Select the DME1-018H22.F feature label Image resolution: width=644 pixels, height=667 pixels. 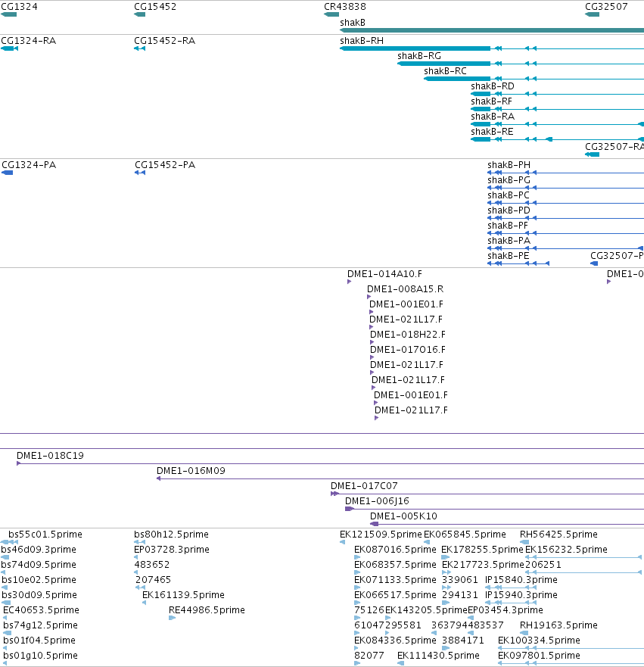pyautogui.click(x=408, y=335)
